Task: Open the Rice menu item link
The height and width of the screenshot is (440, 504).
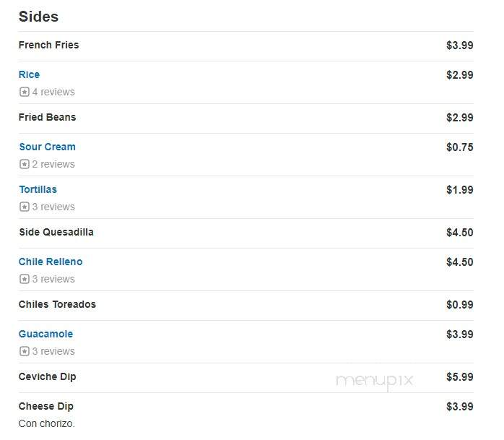Action: pyautogui.click(x=30, y=74)
